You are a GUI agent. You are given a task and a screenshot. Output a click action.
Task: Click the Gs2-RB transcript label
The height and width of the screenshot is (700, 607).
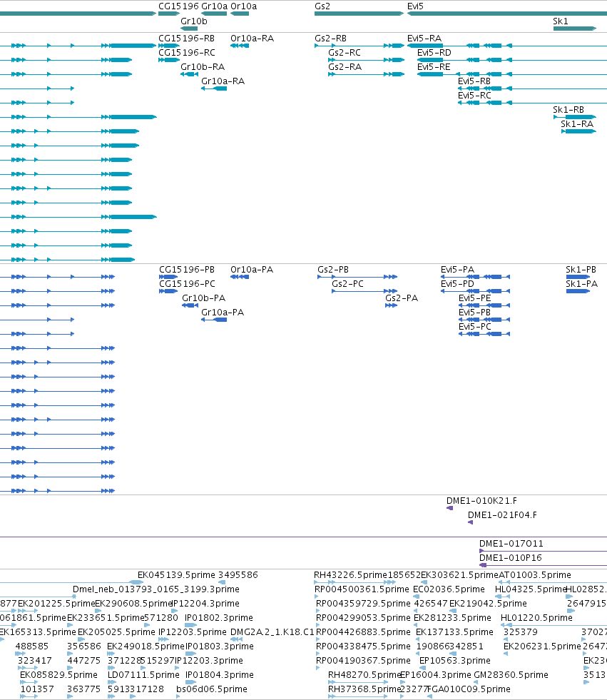click(x=331, y=39)
